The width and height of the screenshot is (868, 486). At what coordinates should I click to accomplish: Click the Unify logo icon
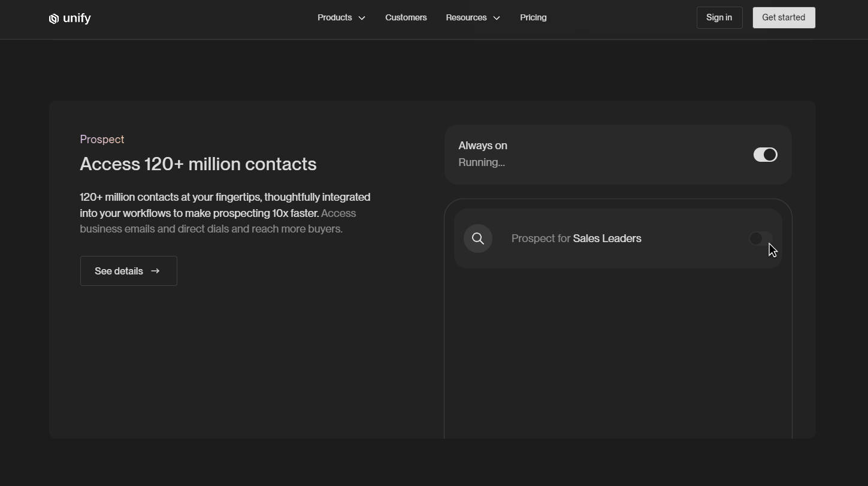(53, 19)
